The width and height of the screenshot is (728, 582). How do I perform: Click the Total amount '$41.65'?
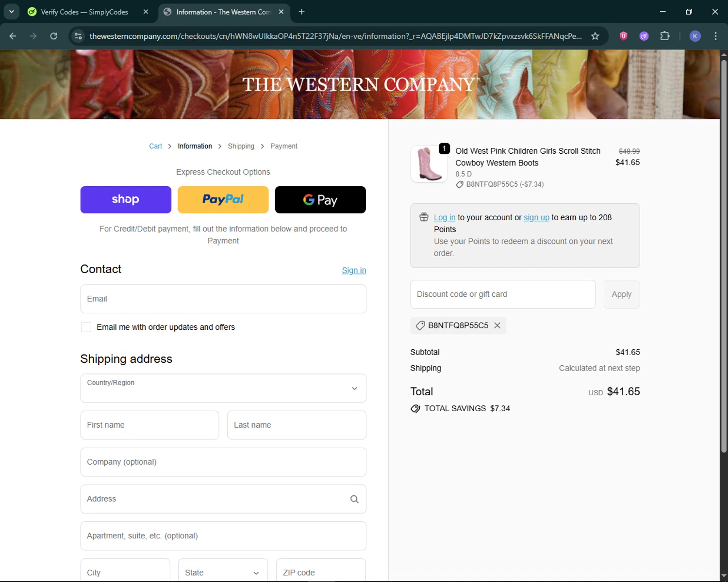click(x=624, y=391)
